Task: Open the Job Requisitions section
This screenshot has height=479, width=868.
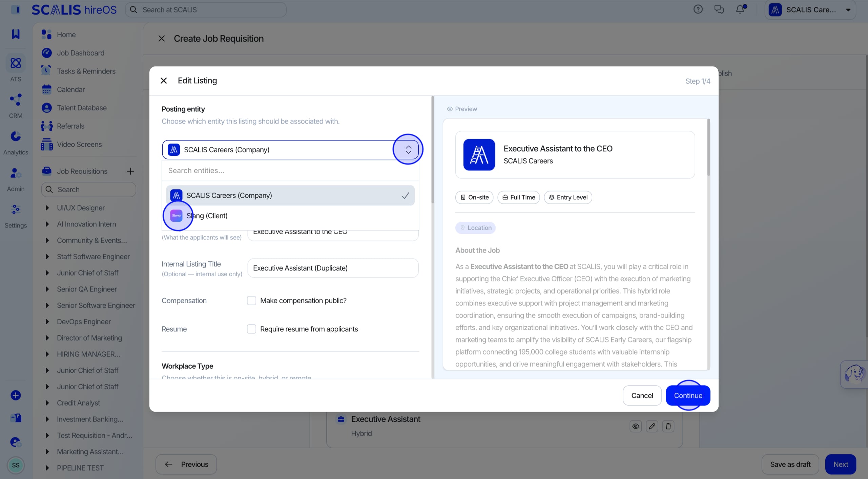Action: click(82, 171)
